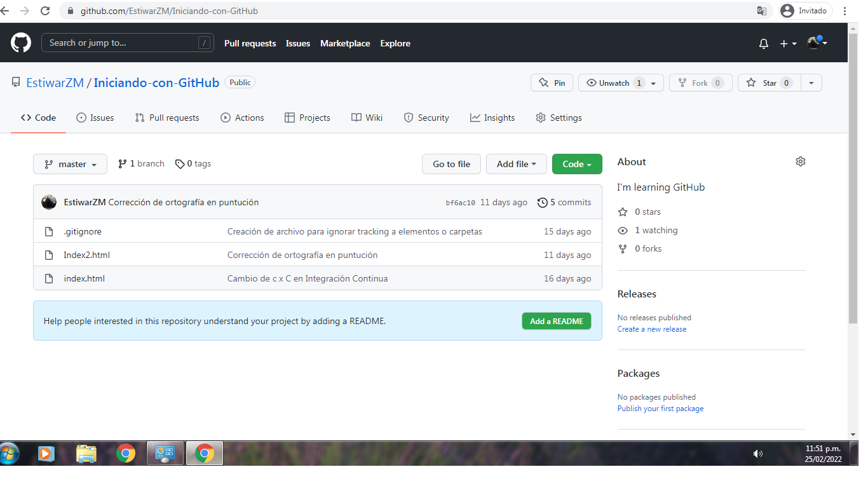868x488 pixels.
Task: Click the Index2.html file icon
Action: tap(49, 255)
